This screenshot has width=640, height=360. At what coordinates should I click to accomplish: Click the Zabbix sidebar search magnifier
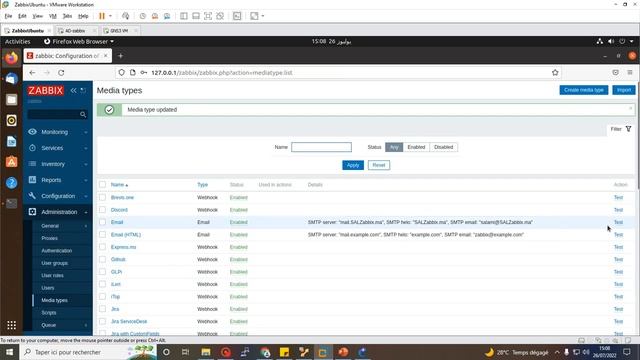(x=83, y=114)
